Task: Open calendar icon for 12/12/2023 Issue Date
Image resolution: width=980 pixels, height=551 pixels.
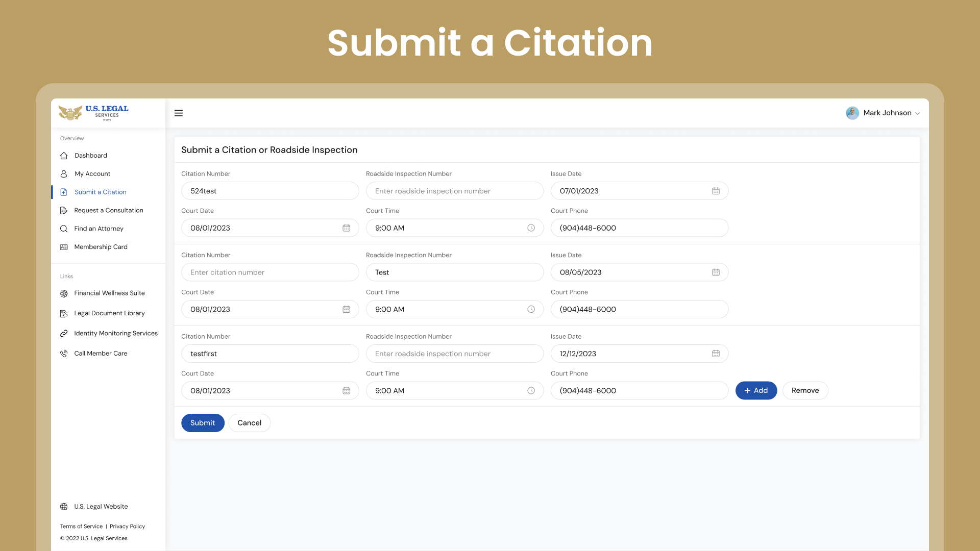Action: tap(716, 354)
